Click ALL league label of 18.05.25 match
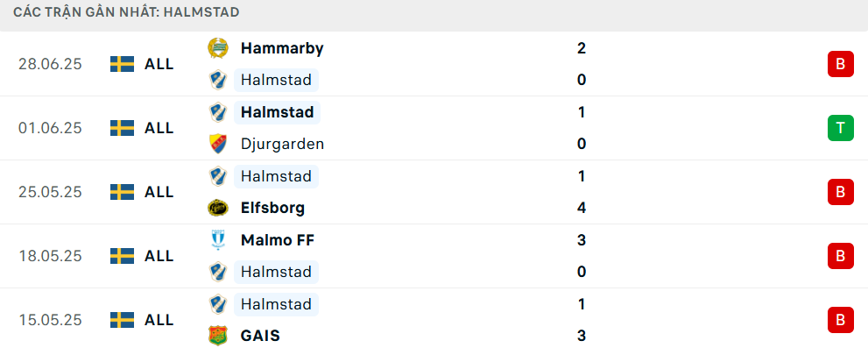 coord(159,256)
